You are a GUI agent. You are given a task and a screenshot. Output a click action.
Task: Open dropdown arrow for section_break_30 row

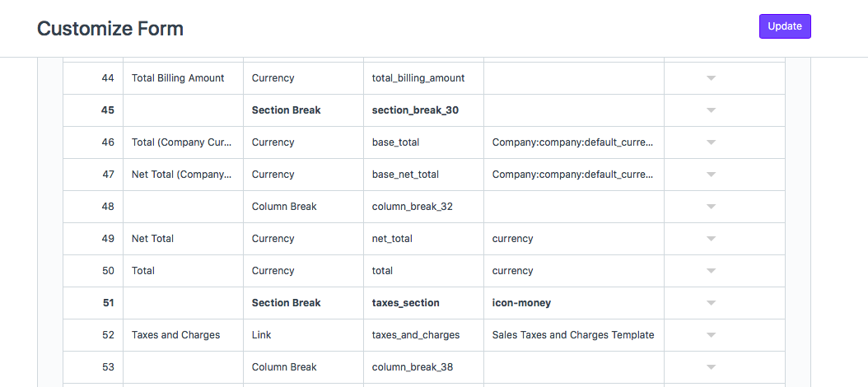pos(712,110)
